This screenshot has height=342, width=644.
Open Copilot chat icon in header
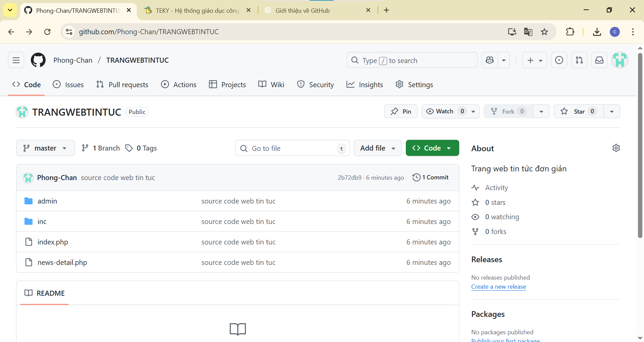click(490, 60)
